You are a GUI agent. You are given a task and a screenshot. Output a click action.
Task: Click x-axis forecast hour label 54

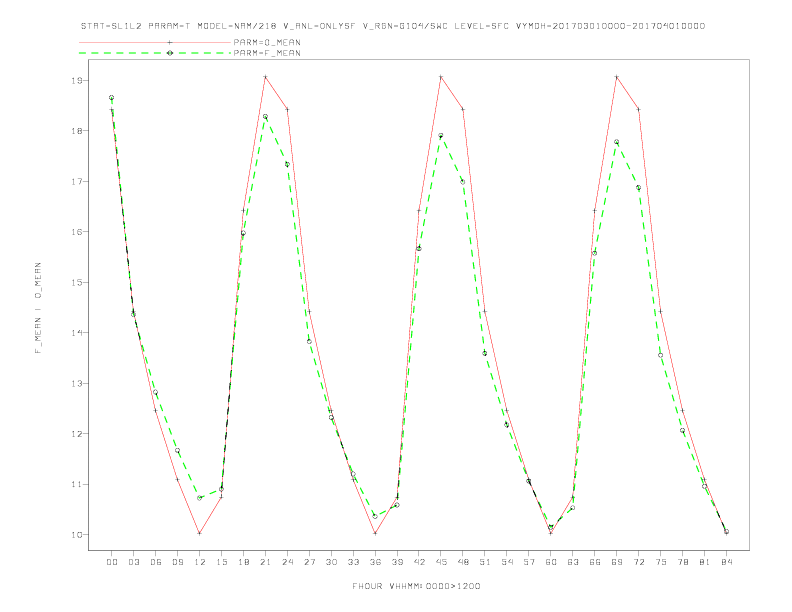point(507,562)
